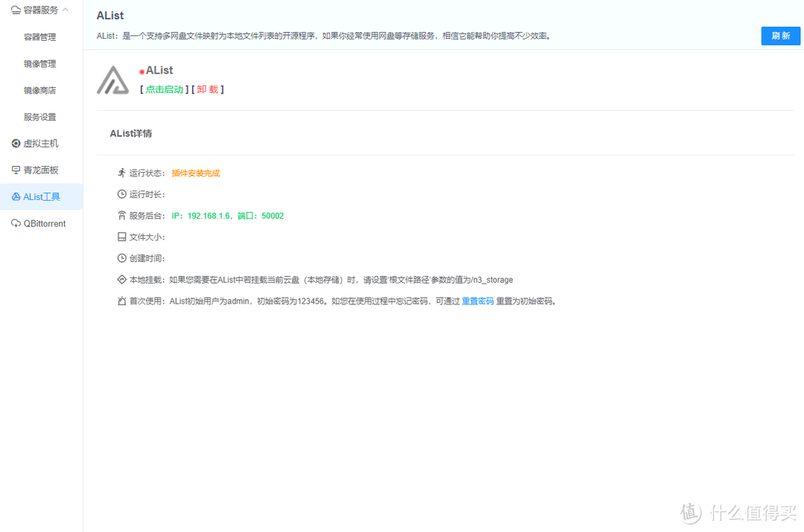Click the 容器服务 cloud icon

[x=16, y=10]
